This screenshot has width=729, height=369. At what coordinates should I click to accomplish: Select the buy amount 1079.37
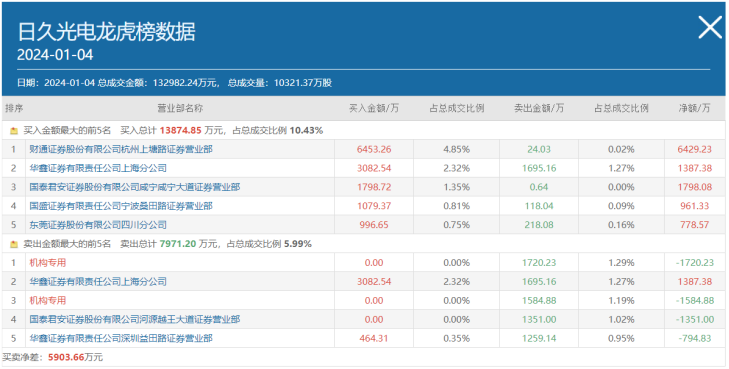[374, 206]
